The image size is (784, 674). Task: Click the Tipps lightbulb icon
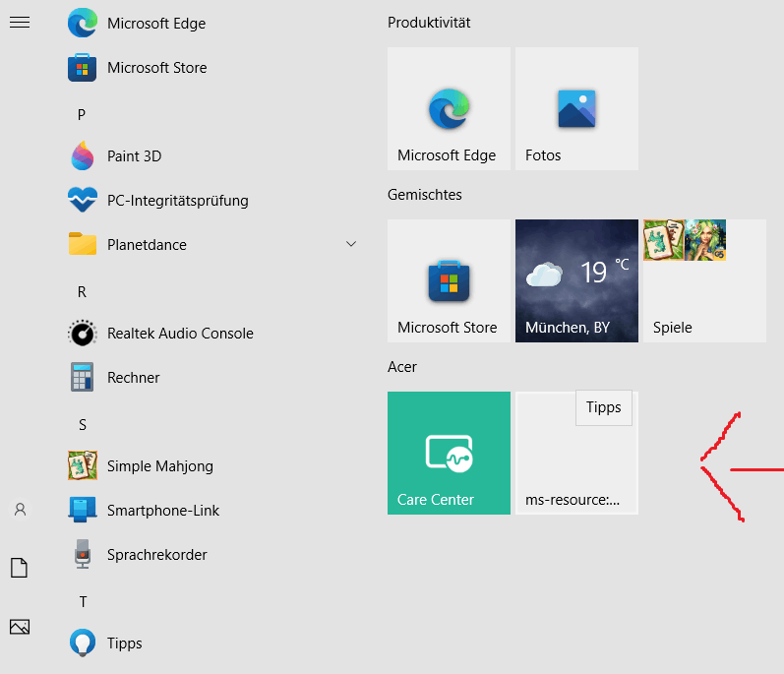[83, 643]
